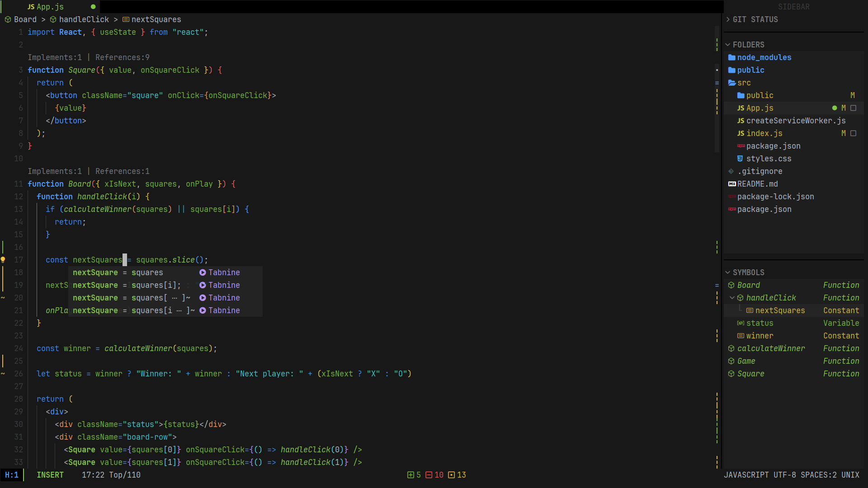Expand the GIT STATUS section
The height and width of the screenshot is (488, 868).
point(728,19)
